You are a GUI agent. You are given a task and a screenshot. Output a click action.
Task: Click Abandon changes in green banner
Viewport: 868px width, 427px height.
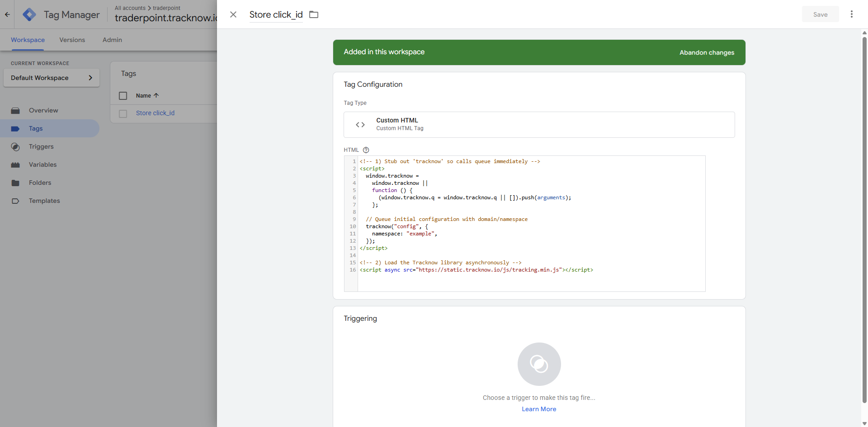pos(707,52)
